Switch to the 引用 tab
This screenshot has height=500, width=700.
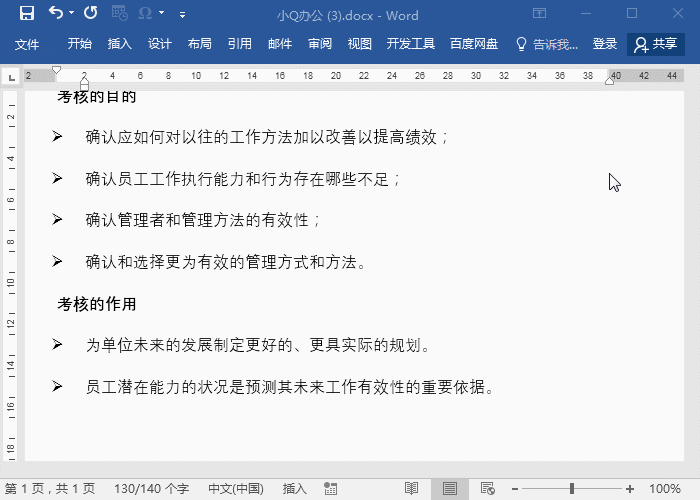(239, 44)
